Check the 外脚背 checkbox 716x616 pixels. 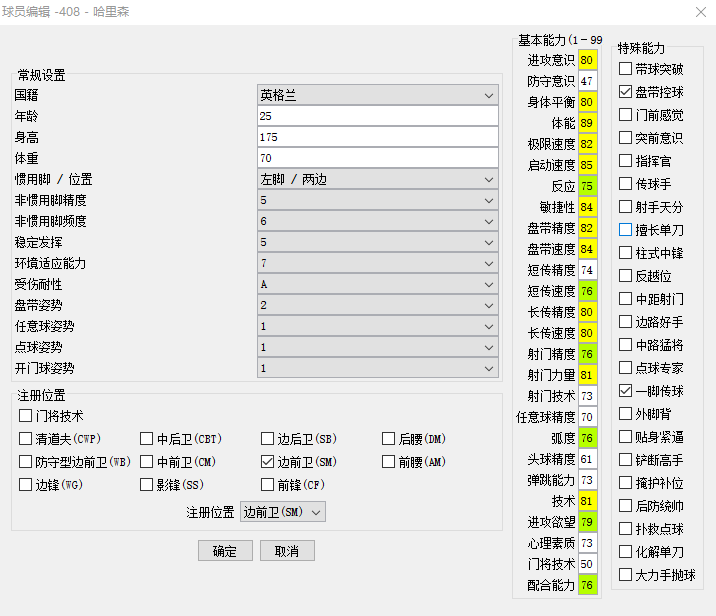click(626, 414)
